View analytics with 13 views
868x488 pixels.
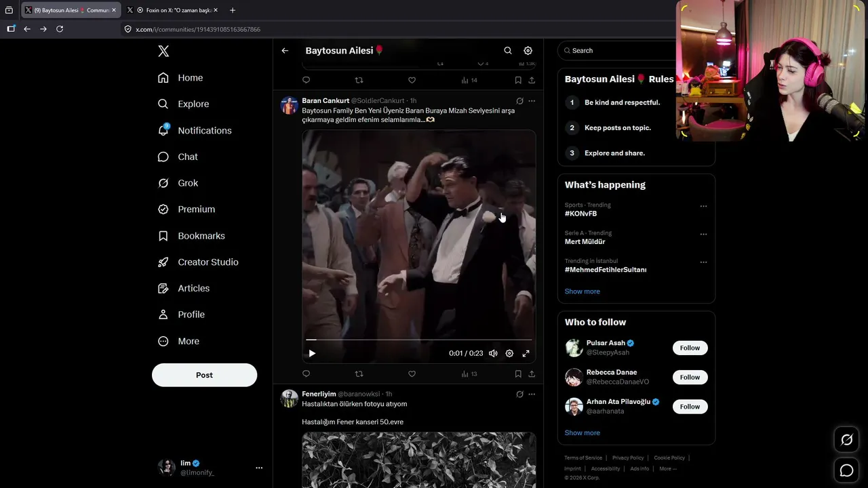469,374
